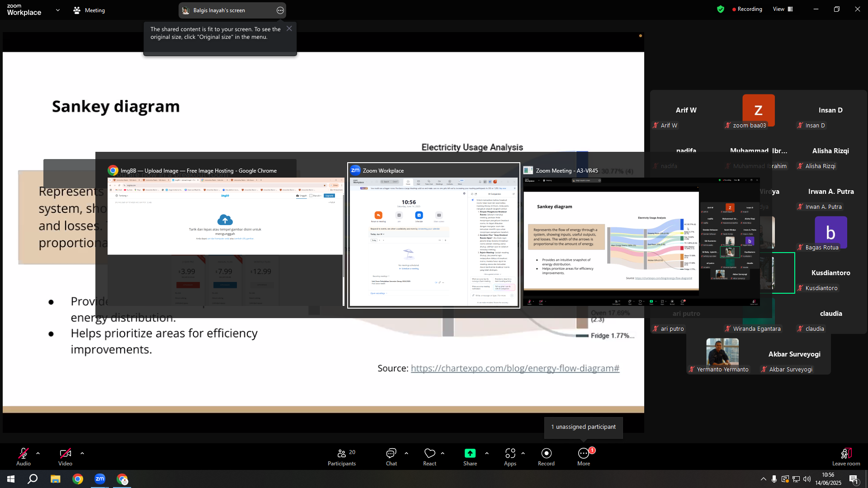868x488 pixels.
Task: Open Zoom app from taskbar
Action: tap(100, 479)
